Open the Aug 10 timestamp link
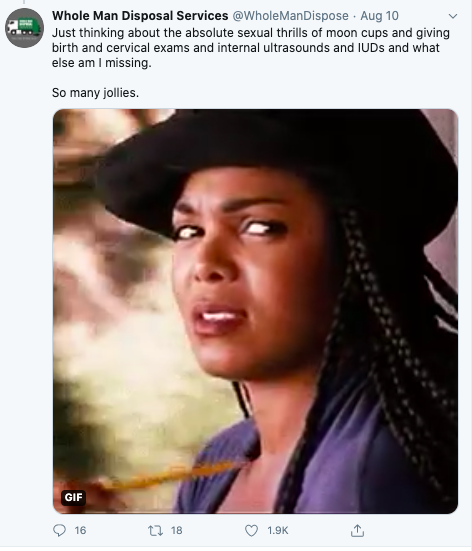472x551 pixels. coord(379,16)
